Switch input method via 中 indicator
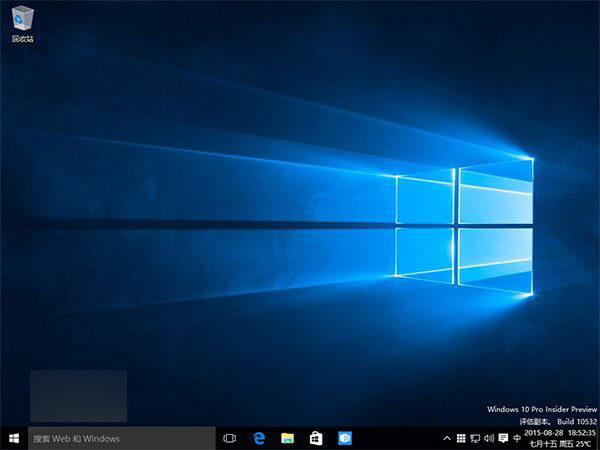 (x=516, y=438)
